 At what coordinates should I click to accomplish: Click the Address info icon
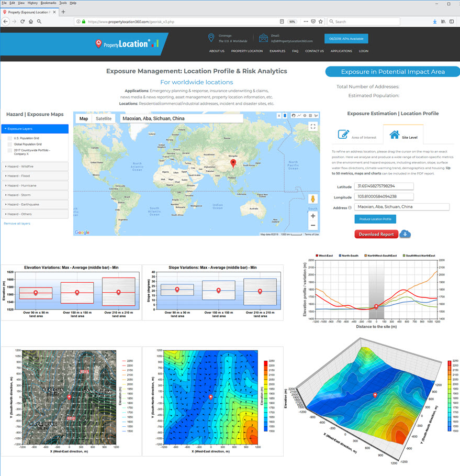(x=350, y=208)
